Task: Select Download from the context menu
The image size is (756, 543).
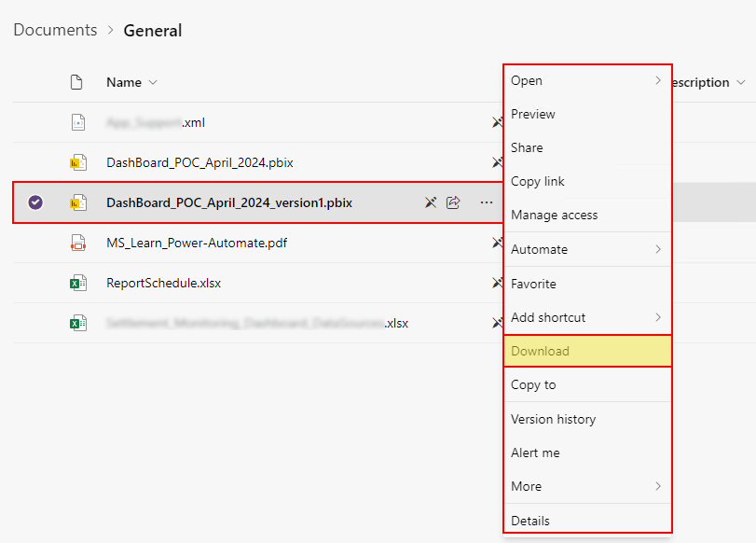Action: pos(587,351)
